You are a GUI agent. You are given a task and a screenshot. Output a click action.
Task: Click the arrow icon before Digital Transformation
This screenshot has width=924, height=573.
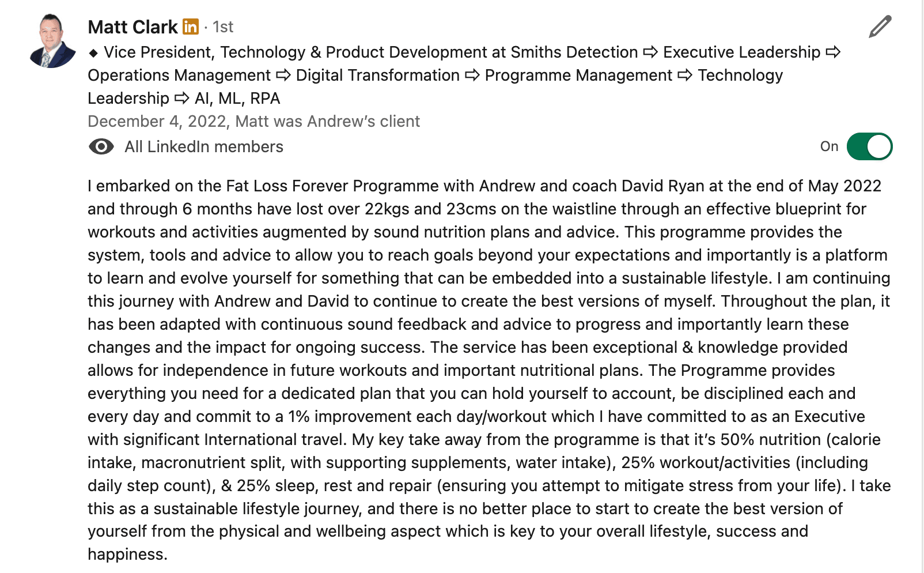point(283,76)
